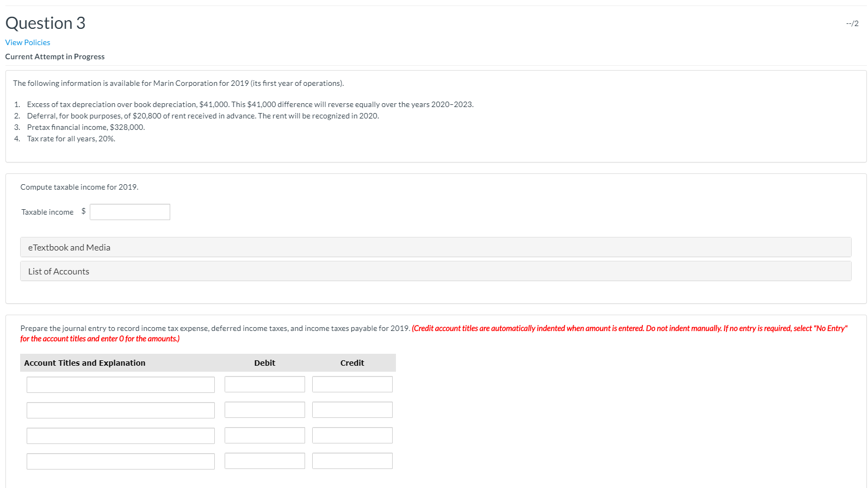Click the first row account title field

pos(121,385)
